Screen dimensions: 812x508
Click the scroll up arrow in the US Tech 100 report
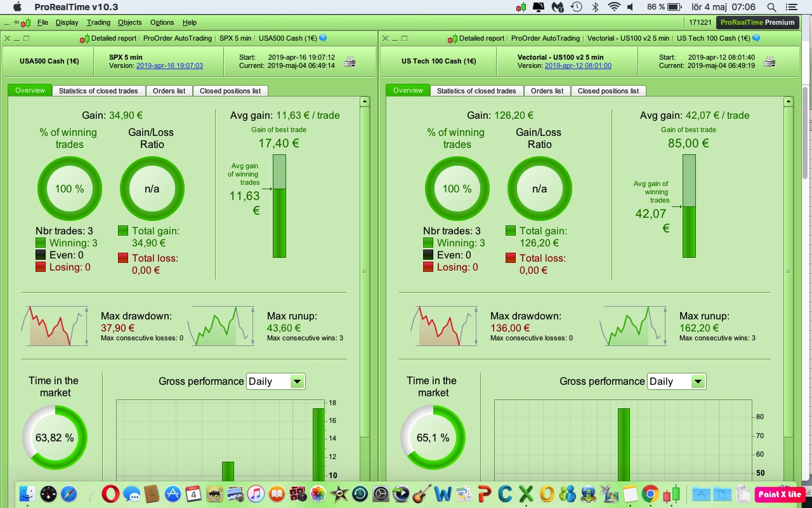[x=788, y=102]
